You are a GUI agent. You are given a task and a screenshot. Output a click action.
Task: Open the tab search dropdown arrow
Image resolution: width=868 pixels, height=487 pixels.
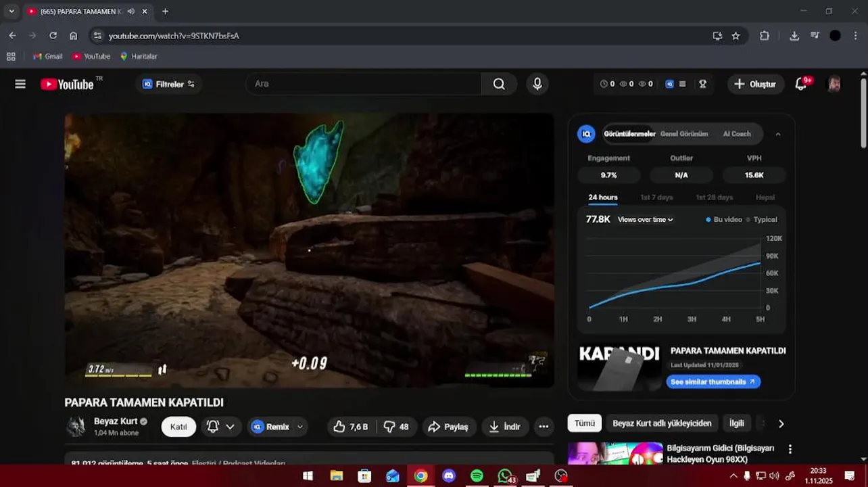(11, 11)
